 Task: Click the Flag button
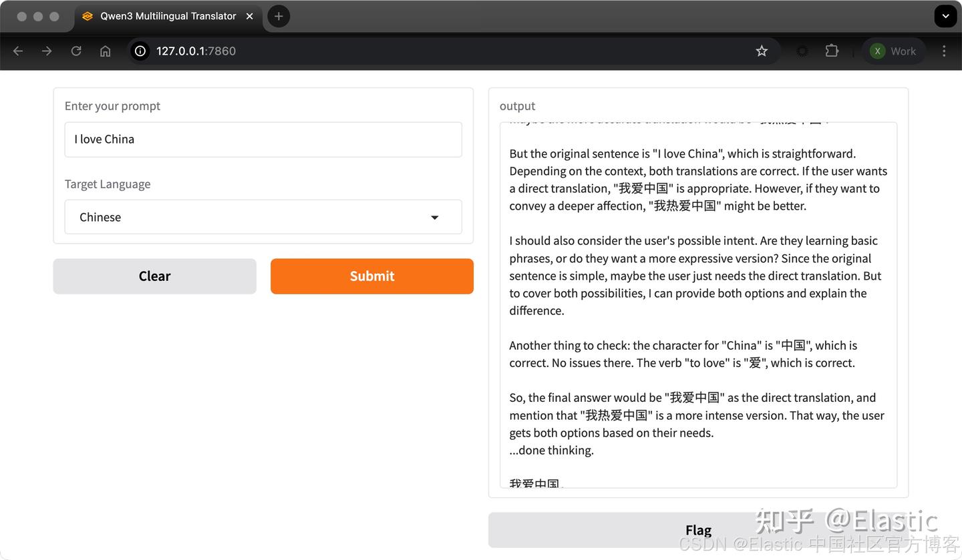pos(698,530)
